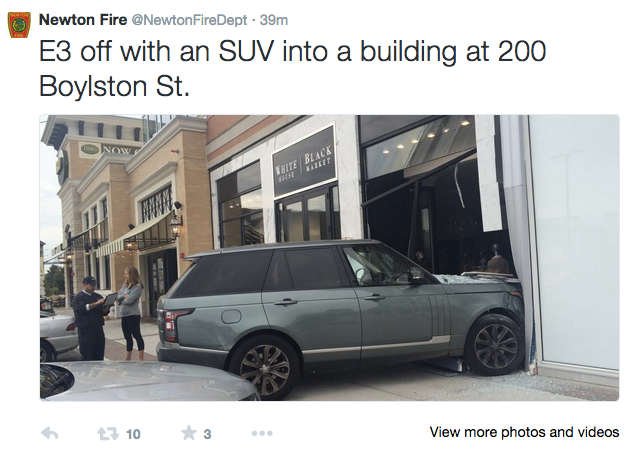Click the two people standing in photo

pos(110,315)
